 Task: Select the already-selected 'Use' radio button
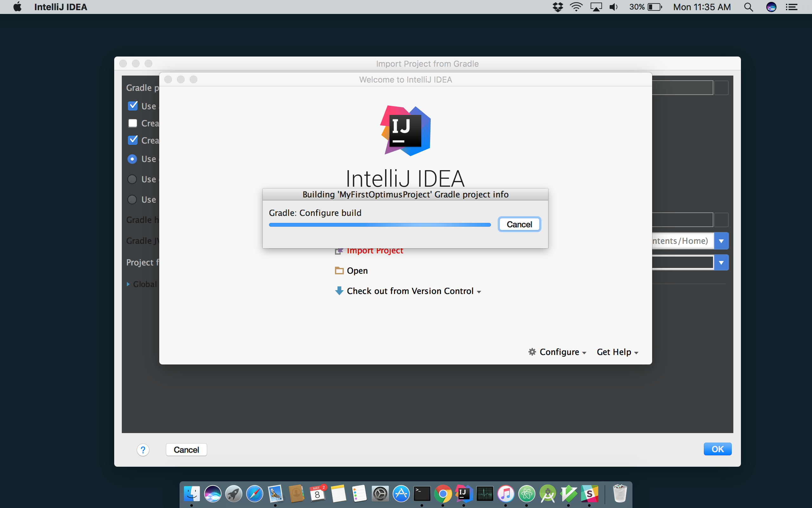tap(132, 159)
